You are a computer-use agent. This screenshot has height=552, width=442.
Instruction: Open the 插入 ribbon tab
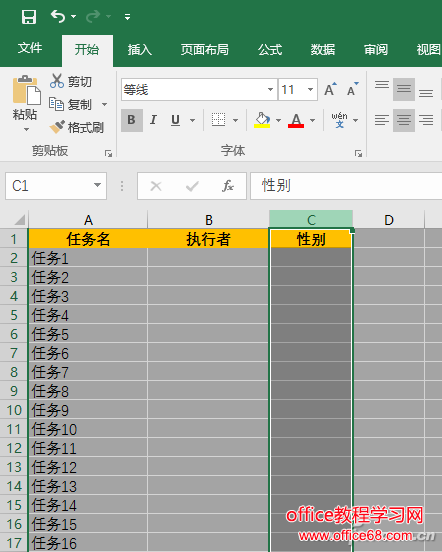(140, 50)
